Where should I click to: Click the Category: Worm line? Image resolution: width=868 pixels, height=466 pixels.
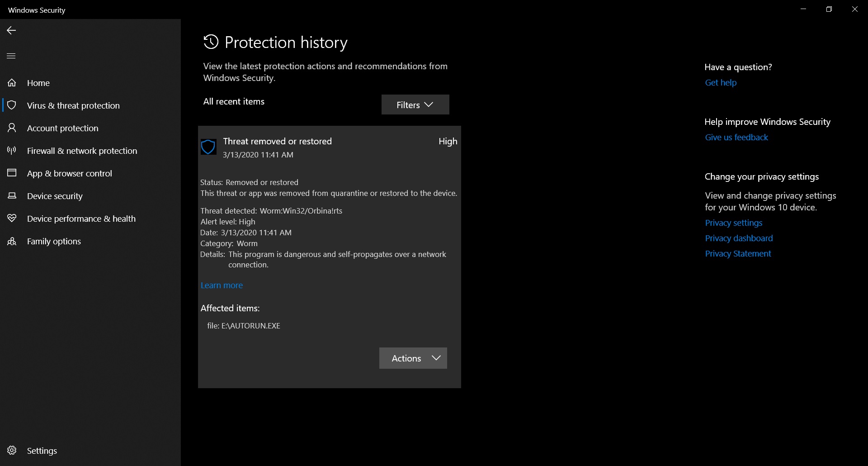229,243
